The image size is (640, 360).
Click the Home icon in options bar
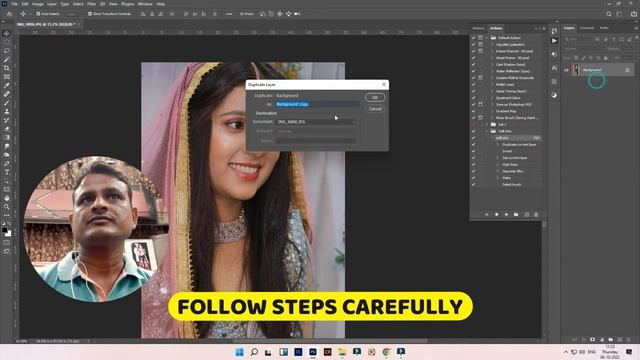point(9,14)
